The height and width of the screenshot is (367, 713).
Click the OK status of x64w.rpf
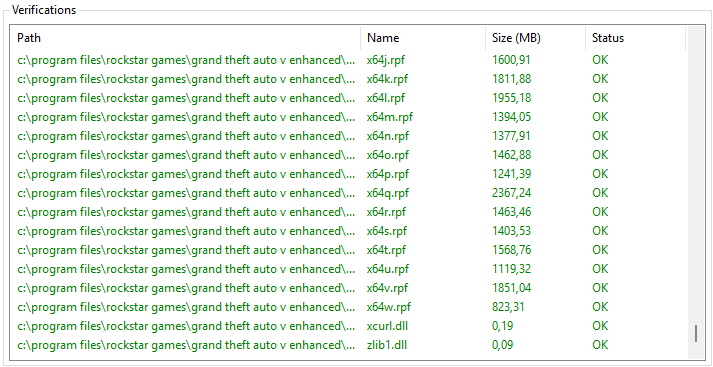click(x=600, y=307)
